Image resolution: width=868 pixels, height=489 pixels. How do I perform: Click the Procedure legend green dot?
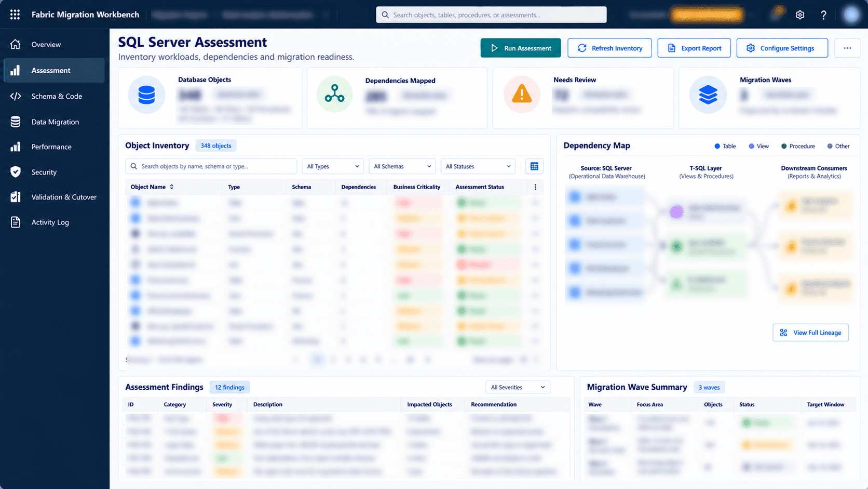(784, 147)
